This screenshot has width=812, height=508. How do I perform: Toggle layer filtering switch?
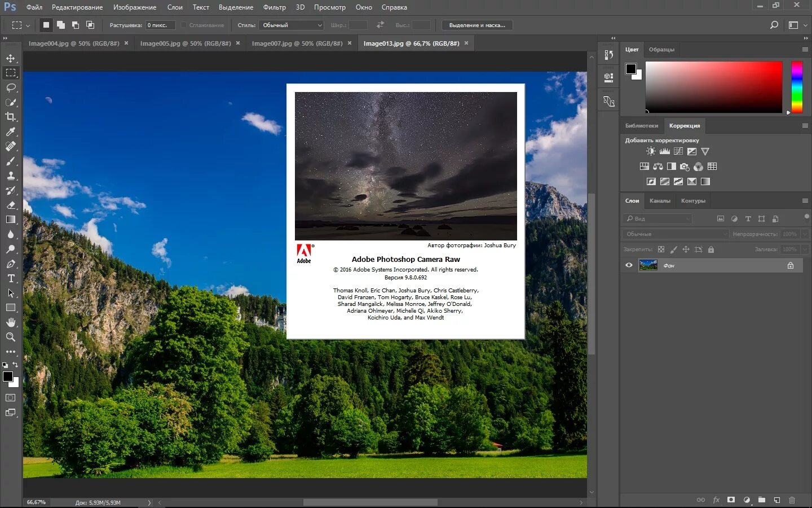click(x=807, y=217)
